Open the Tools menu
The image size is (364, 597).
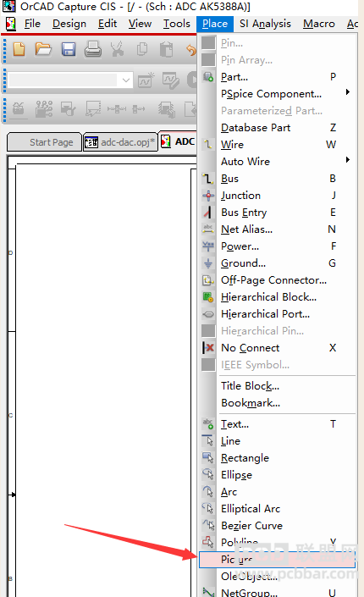point(177,24)
